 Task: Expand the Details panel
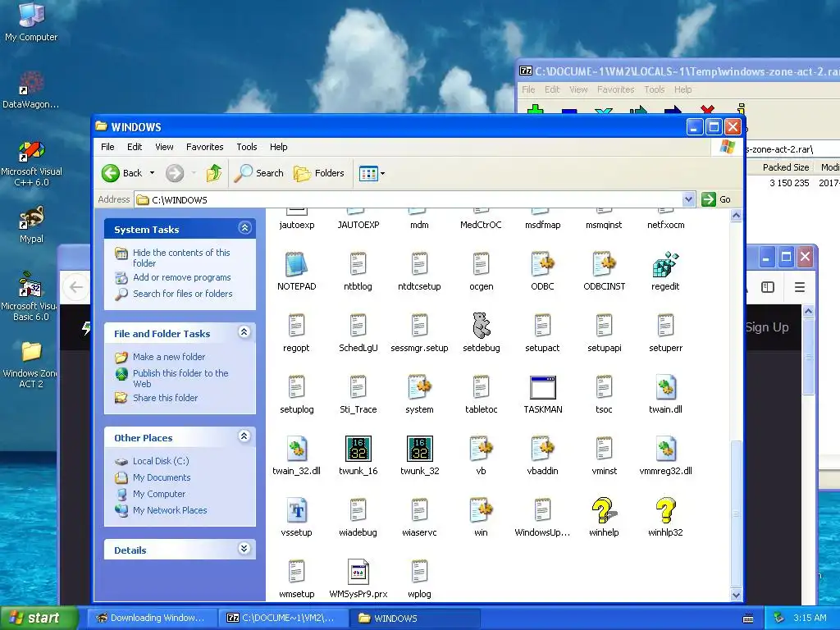point(244,549)
